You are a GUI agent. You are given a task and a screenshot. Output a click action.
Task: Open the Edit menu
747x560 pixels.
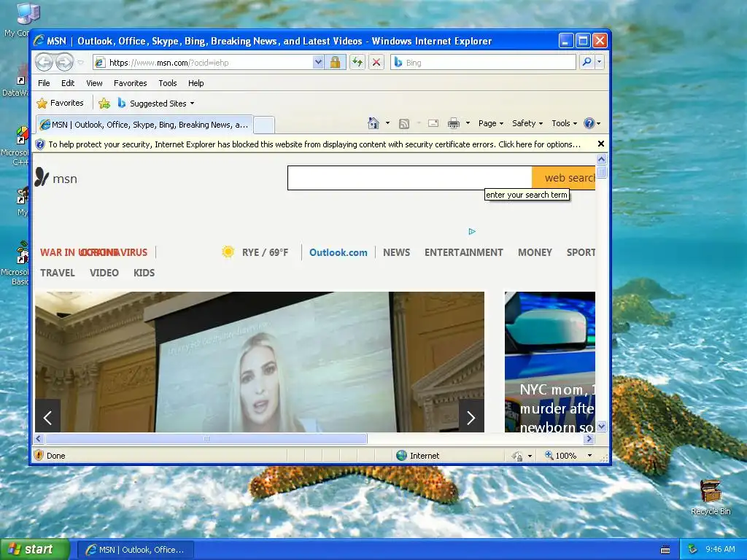[68, 83]
